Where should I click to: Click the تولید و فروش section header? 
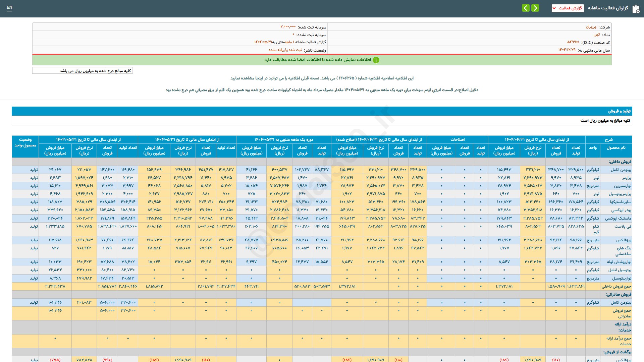pos(619,111)
